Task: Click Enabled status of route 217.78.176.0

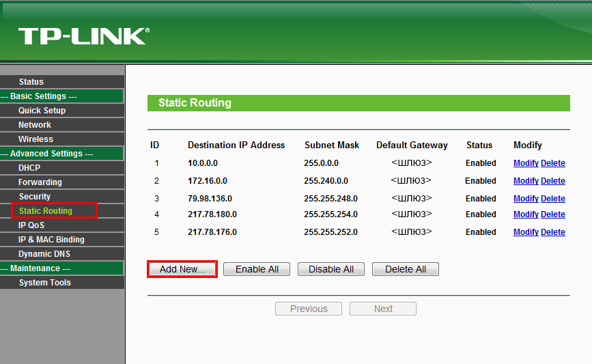Action: 481,232
